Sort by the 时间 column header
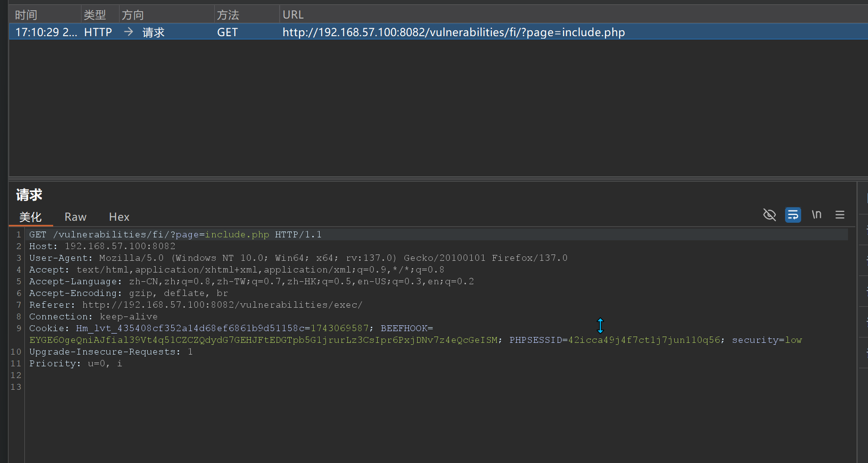 pos(26,15)
